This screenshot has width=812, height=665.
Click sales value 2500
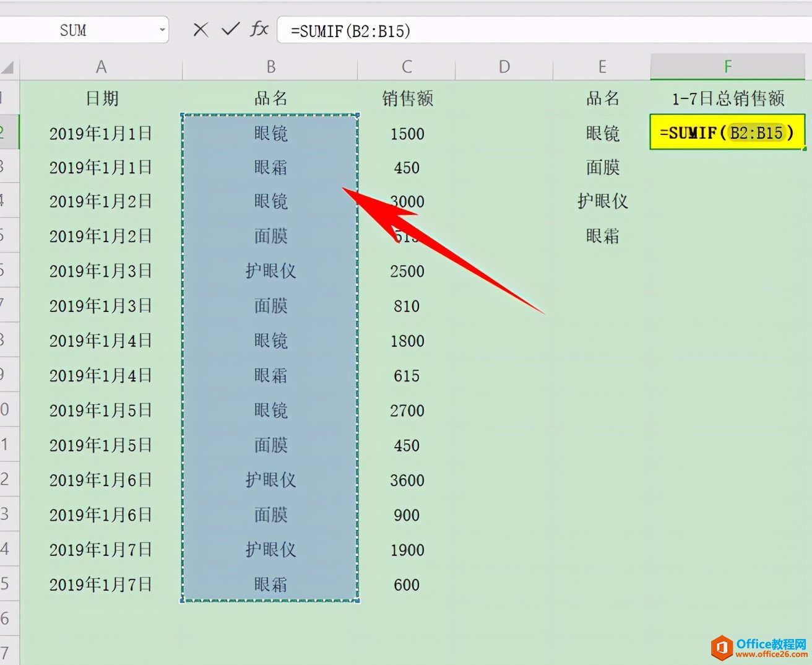click(x=407, y=271)
